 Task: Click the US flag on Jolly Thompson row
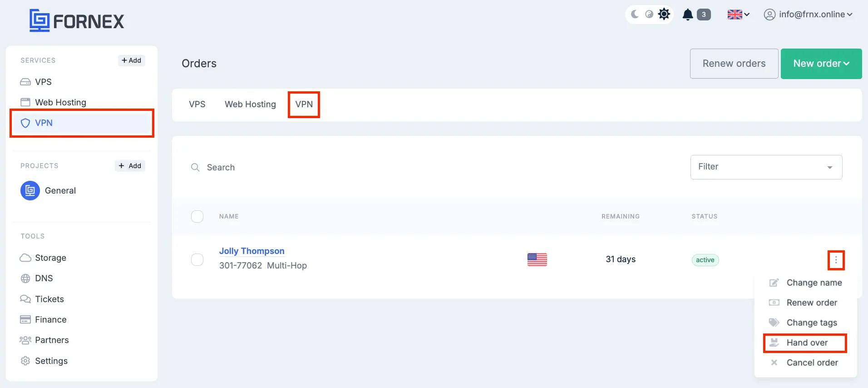click(537, 259)
